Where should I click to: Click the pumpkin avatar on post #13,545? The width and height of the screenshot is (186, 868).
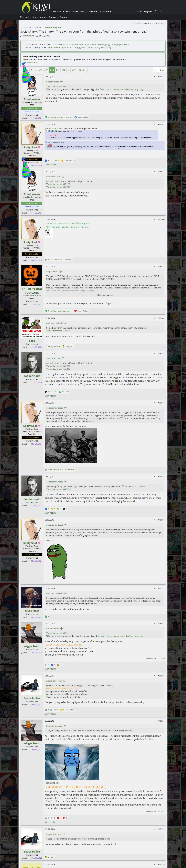(x=32, y=276)
